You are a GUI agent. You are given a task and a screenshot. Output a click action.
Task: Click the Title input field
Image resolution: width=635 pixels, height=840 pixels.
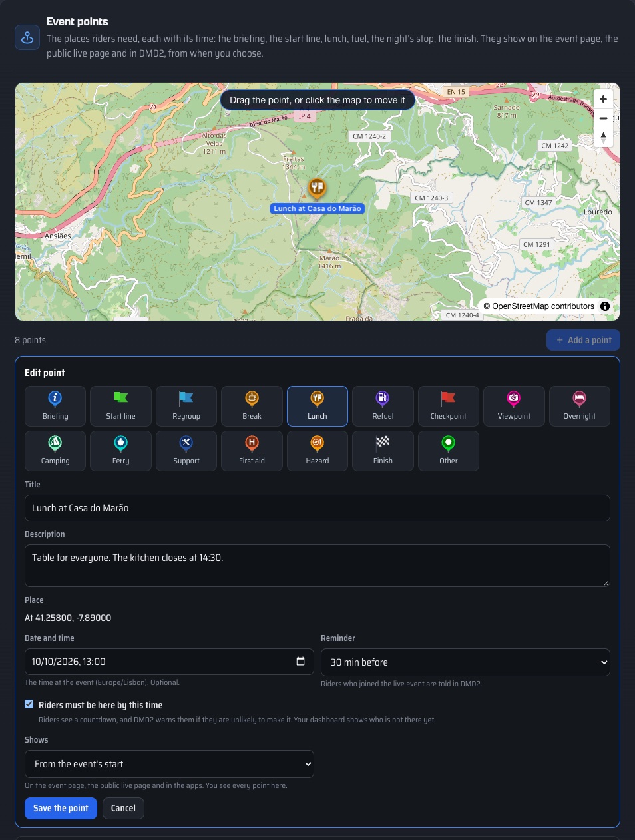click(x=317, y=508)
